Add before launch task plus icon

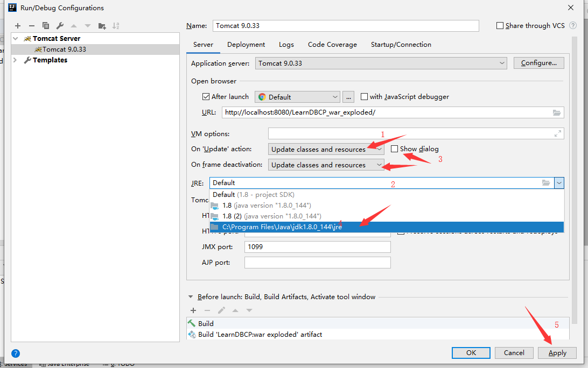pyautogui.click(x=193, y=310)
